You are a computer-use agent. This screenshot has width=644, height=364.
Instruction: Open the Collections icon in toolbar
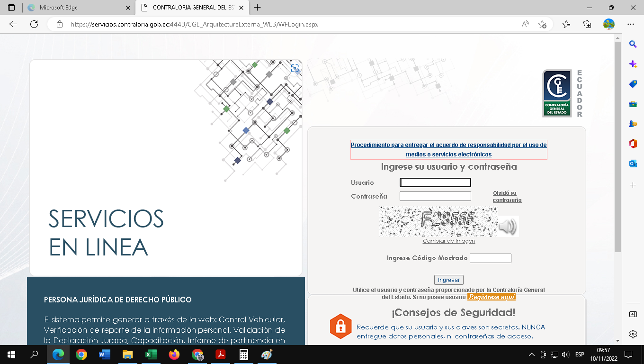coord(587,24)
